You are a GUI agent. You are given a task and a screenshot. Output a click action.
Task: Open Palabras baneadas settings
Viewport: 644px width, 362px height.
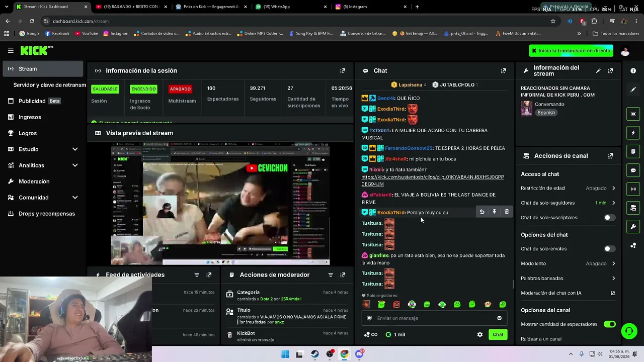[x=568, y=279]
